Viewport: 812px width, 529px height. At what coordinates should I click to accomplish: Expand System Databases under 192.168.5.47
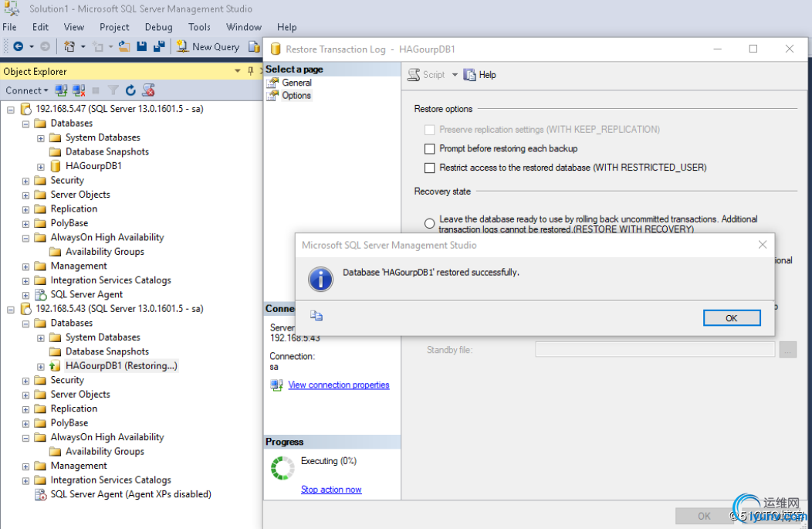click(40, 137)
